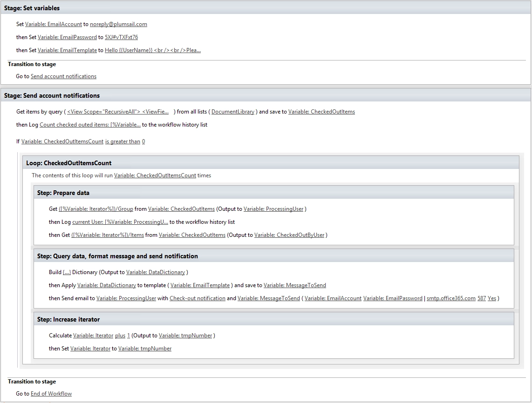
Task: Click Variable: MessageToSend body in Send email action
Action: 269,298
